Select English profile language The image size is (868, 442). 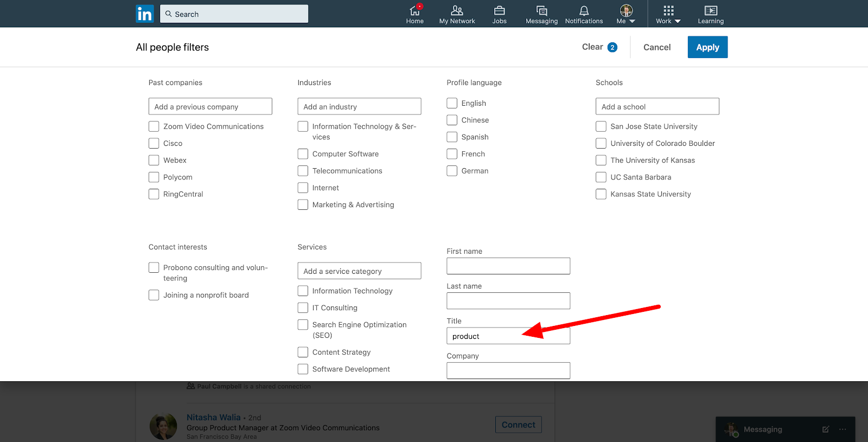pyautogui.click(x=452, y=103)
